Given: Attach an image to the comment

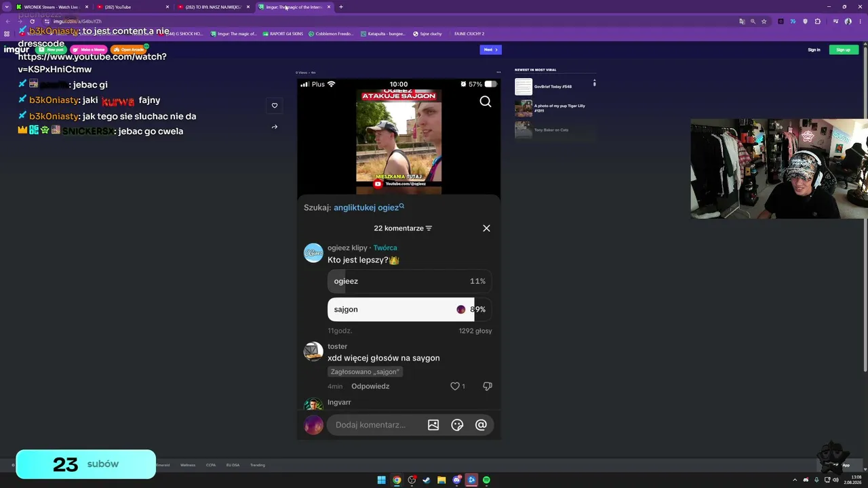Looking at the screenshot, I should click(x=433, y=425).
